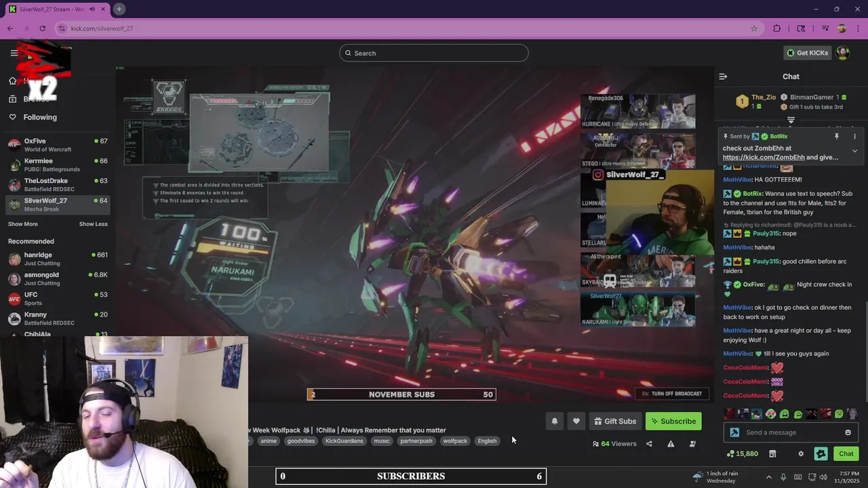This screenshot has width=868, height=488.
Task: Open pinned message three-dot options
Action: (854, 136)
